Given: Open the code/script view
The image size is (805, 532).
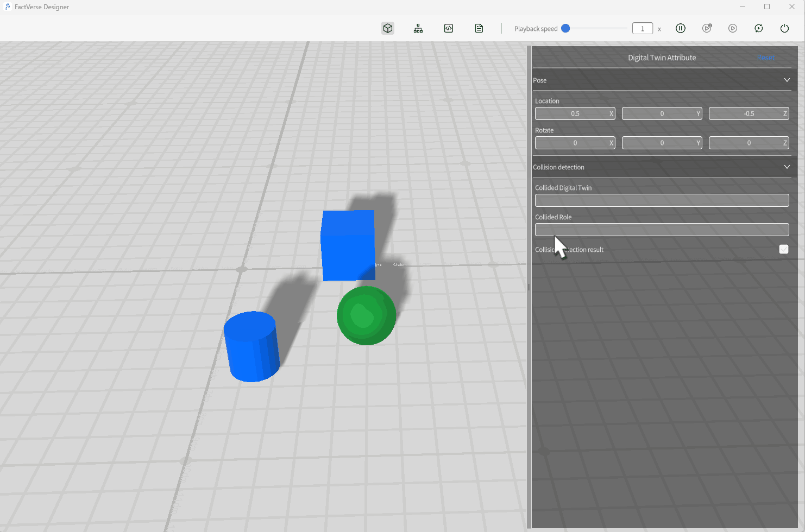Looking at the screenshot, I should (x=449, y=28).
